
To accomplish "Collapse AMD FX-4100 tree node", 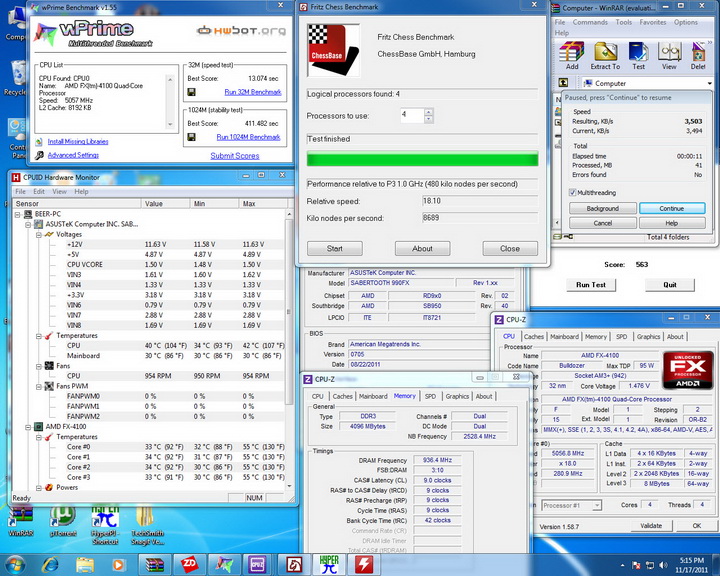I will coord(28,427).
